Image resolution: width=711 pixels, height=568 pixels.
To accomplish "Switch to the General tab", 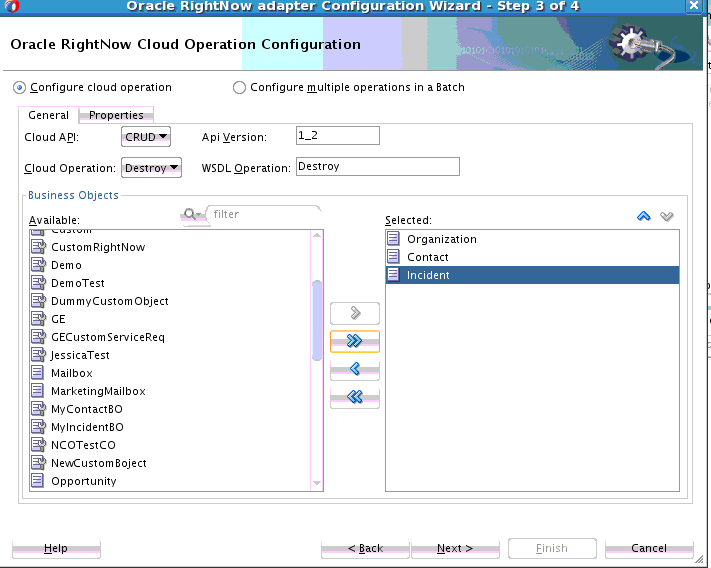I will (x=48, y=115).
